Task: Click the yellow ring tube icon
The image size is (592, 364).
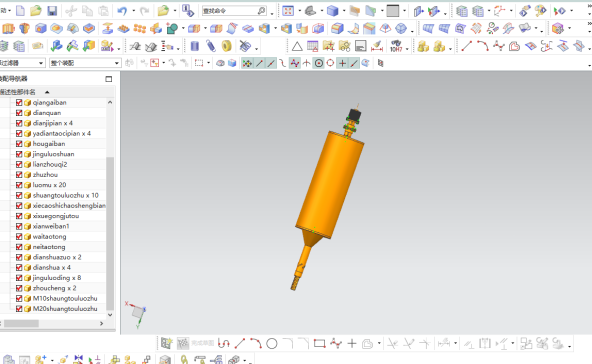Action: pos(226,46)
